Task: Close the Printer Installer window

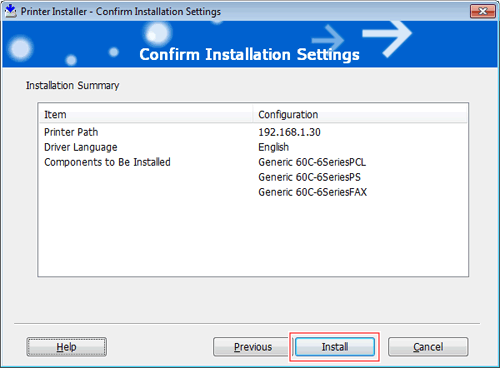Action: 483,11
